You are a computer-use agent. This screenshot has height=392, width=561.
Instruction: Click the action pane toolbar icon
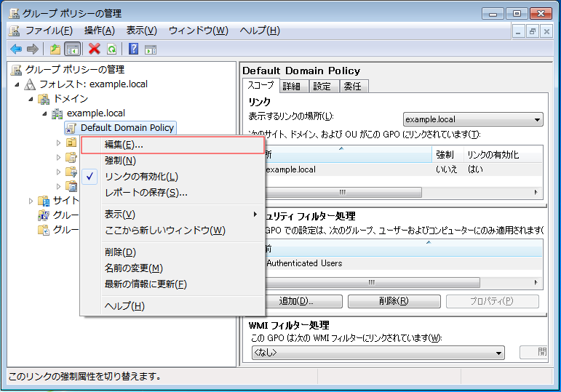[151, 49]
